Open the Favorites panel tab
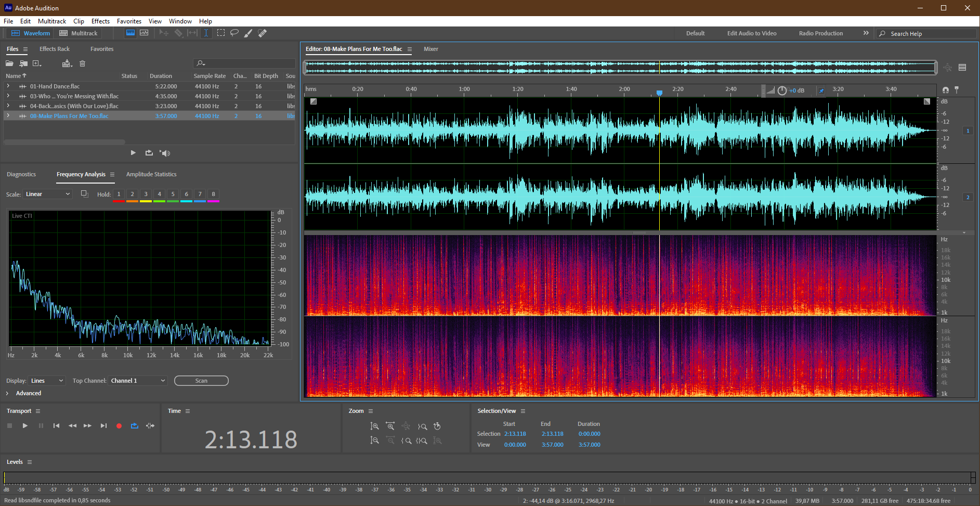 pos(102,49)
